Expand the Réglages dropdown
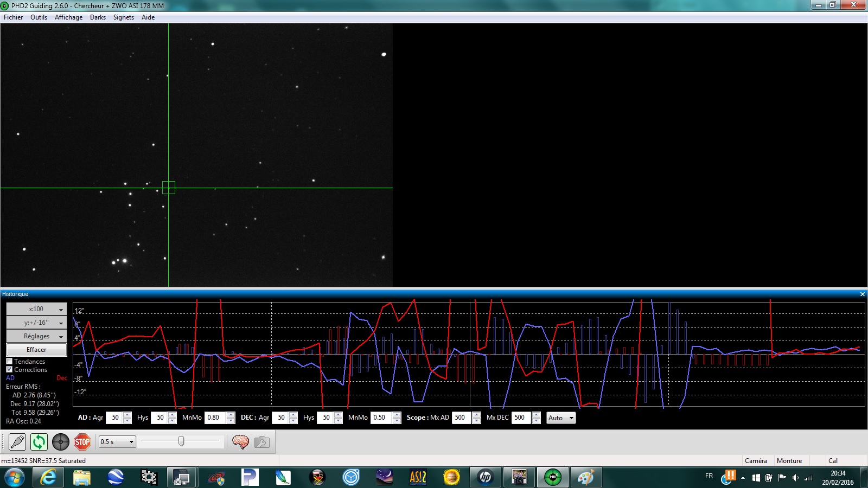The width and height of the screenshot is (868, 488). coord(36,336)
